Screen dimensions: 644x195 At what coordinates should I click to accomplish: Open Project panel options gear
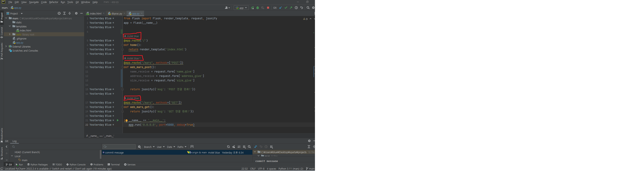[x=76, y=13]
